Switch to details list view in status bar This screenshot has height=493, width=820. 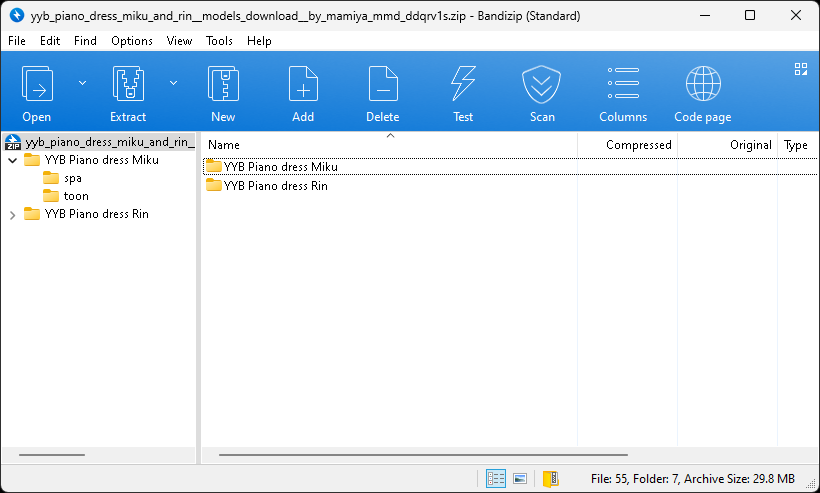(495, 478)
